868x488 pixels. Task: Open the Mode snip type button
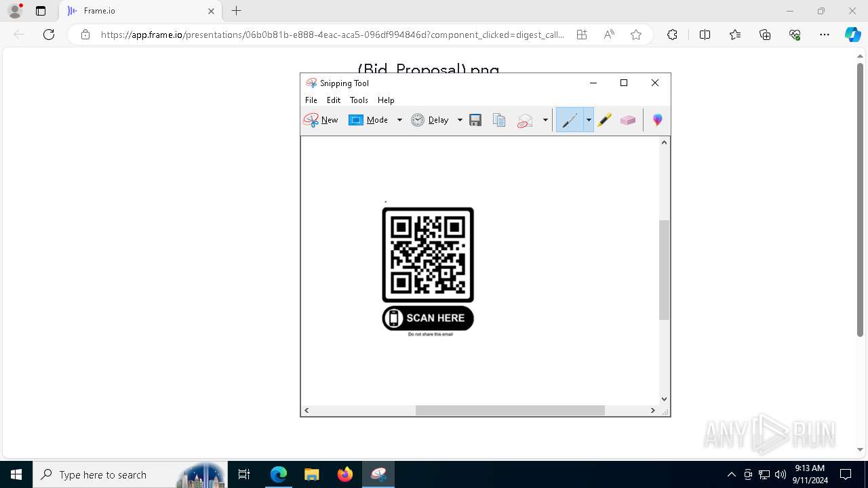(x=368, y=120)
